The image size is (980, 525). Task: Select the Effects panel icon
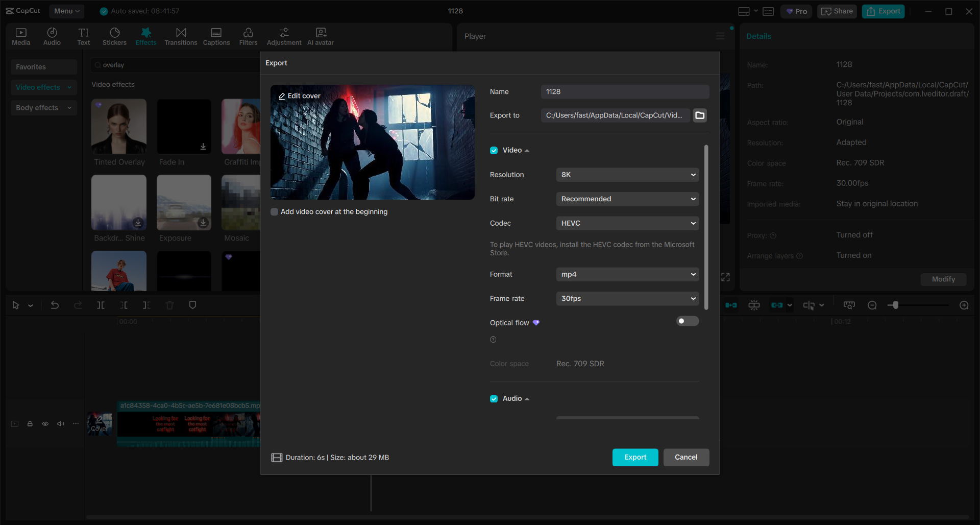(146, 36)
